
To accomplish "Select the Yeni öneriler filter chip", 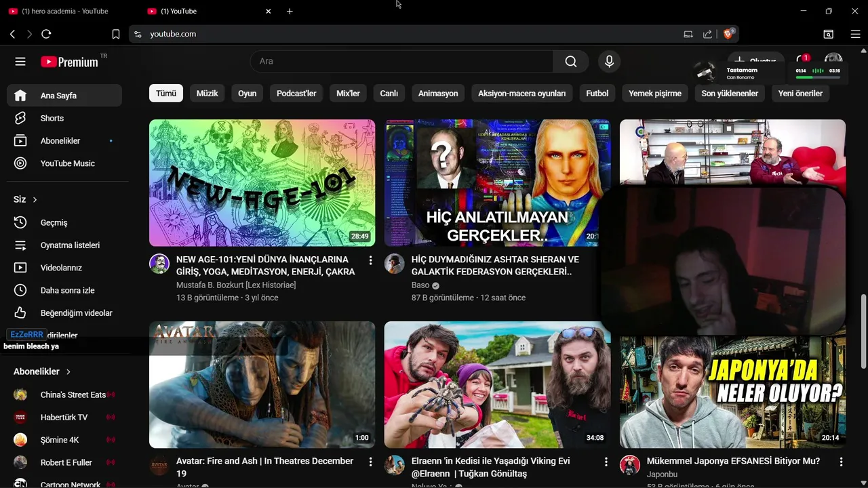I will (x=800, y=94).
